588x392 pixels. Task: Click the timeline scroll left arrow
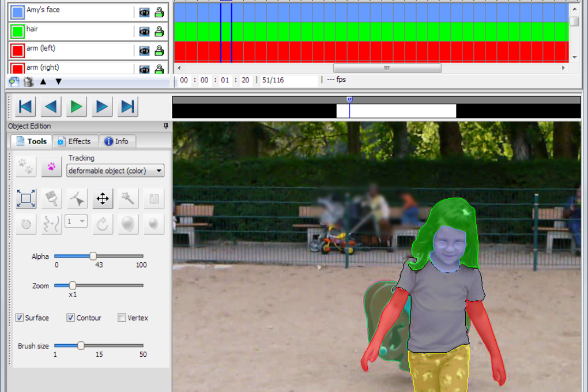tap(179, 68)
